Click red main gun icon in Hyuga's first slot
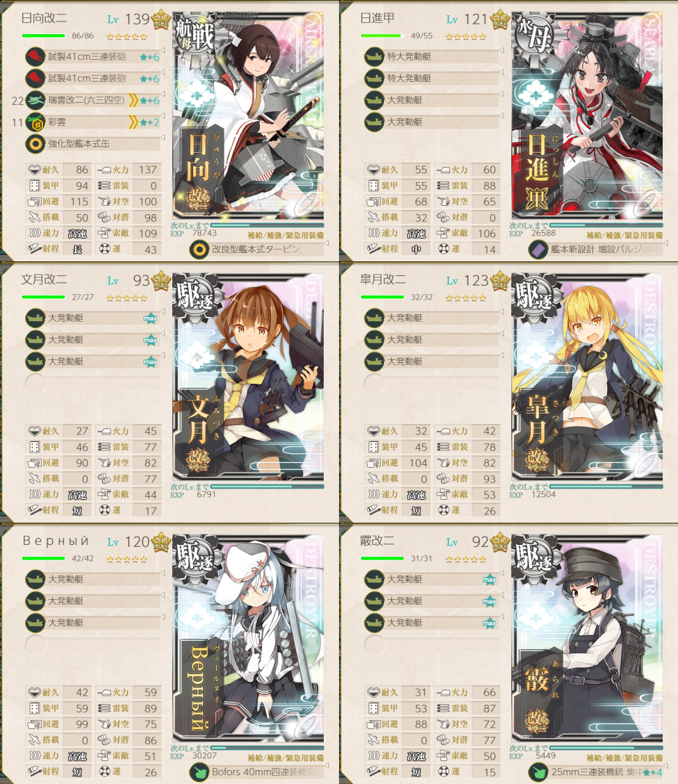 pos(35,56)
